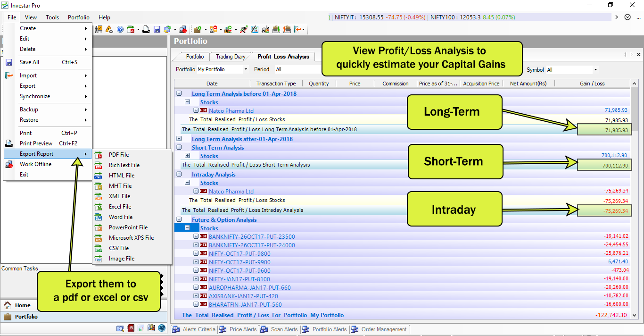Viewport: 644px width, 336px height.
Task: Switch to the Trading Diary tab
Action: click(231, 57)
